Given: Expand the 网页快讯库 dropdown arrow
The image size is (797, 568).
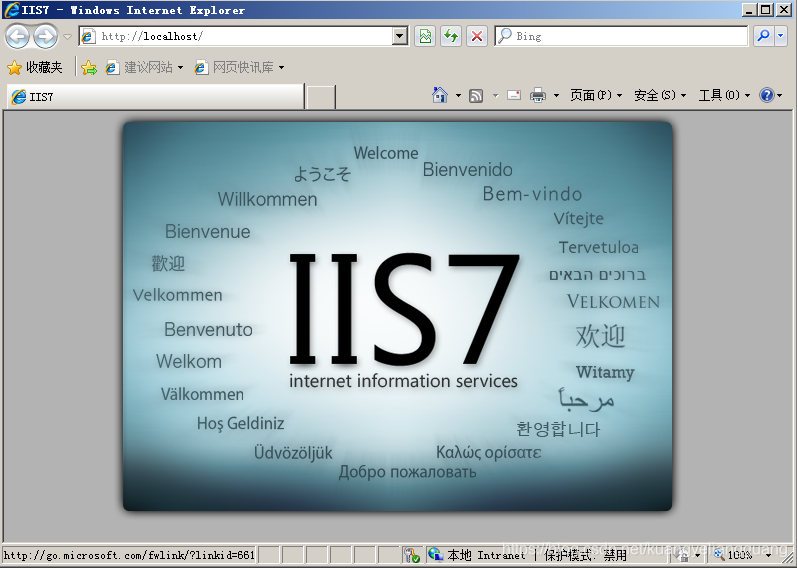Looking at the screenshot, I should tap(281, 68).
